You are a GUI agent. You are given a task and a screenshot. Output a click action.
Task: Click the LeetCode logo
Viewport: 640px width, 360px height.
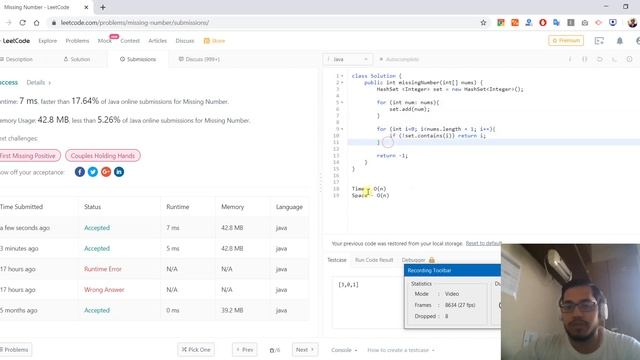coord(16,41)
